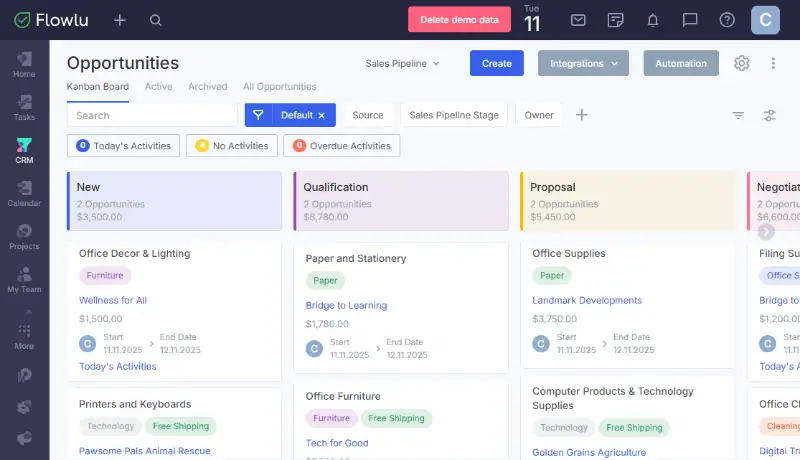The height and width of the screenshot is (460, 800).
Task: Open the global search magnifier
Action: pos(156,20)
